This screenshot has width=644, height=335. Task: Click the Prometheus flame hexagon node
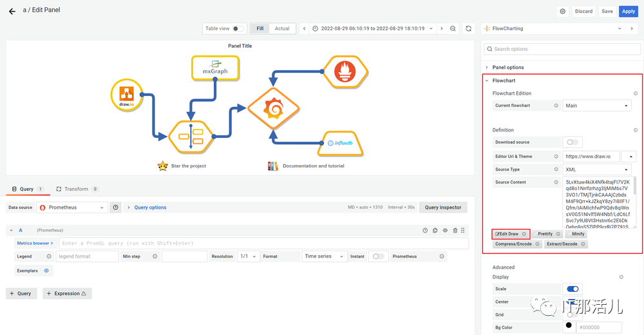[x=345, y=72]
